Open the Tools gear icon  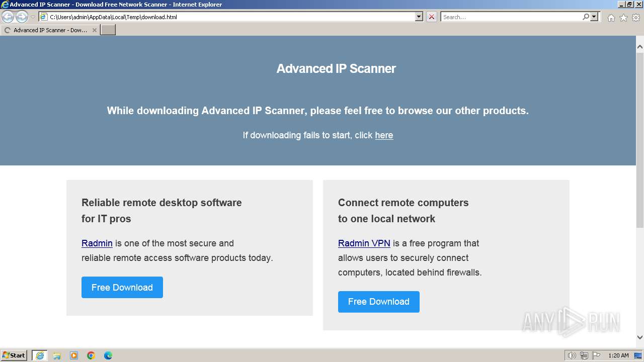tap(636, 18)
